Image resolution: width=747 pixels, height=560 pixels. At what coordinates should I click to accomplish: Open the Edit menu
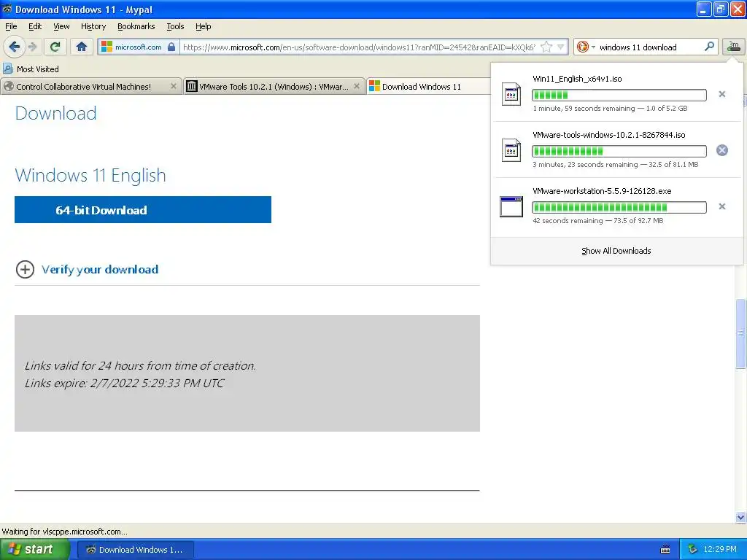[35, 26]
